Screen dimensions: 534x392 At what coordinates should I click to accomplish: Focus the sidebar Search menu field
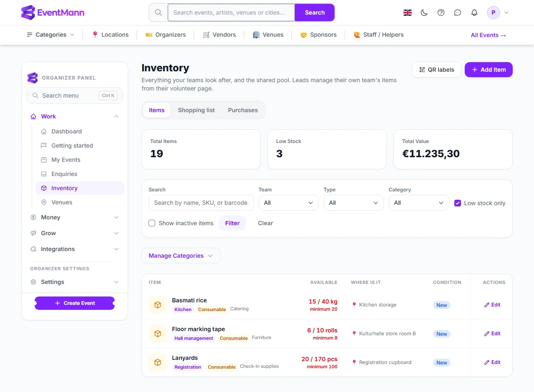click(75, 95)
